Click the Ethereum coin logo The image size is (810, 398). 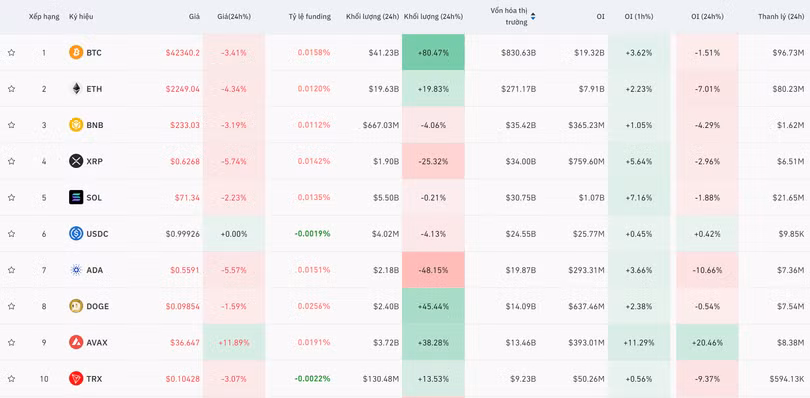[76, 88]
